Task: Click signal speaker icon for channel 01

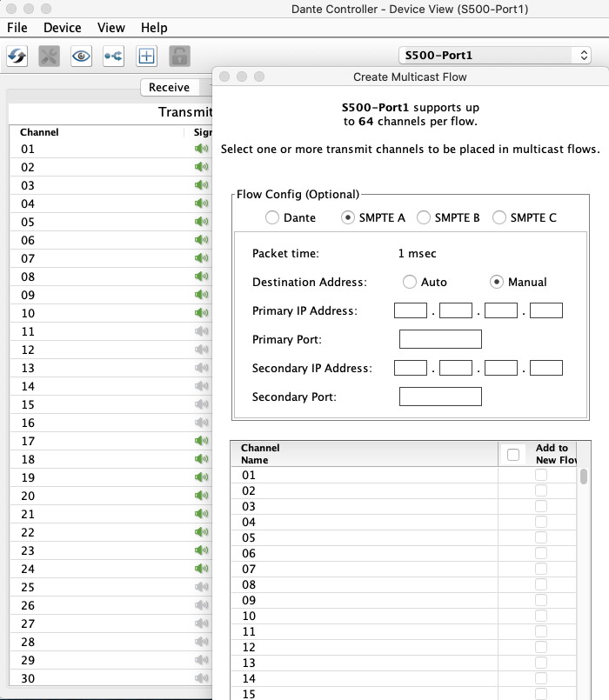Action: click(x=202, y=148)
